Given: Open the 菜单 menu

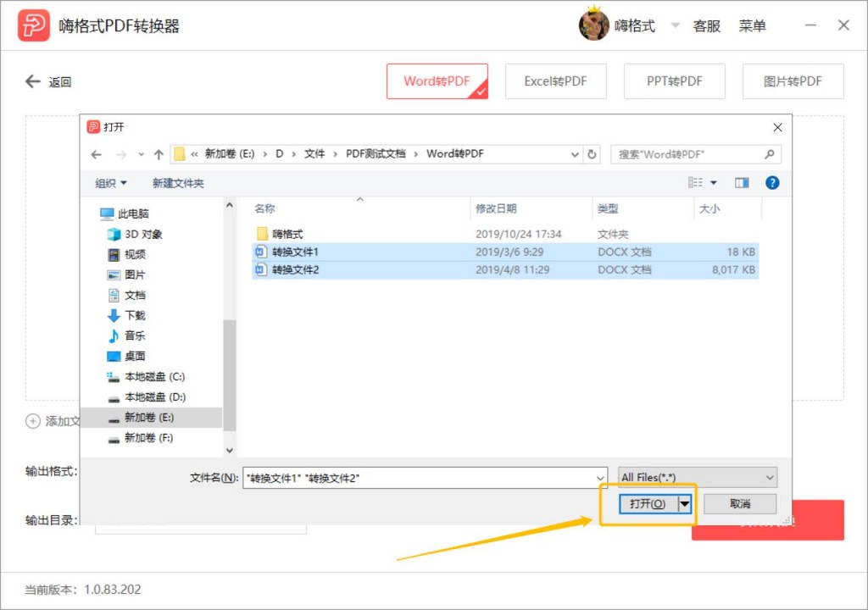Looking at the screenshot, I should tap(753, 25).
